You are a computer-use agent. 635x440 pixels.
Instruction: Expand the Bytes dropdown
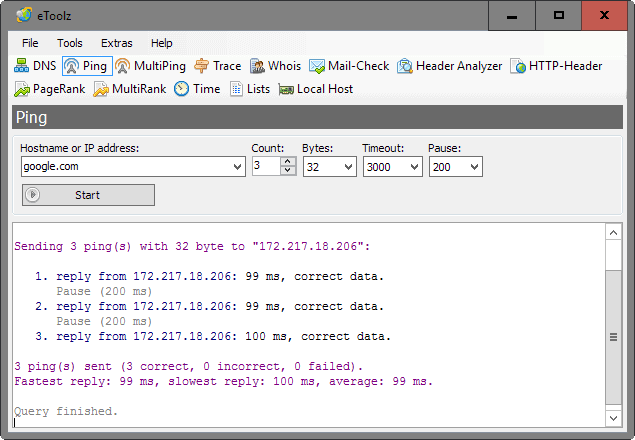348,167
